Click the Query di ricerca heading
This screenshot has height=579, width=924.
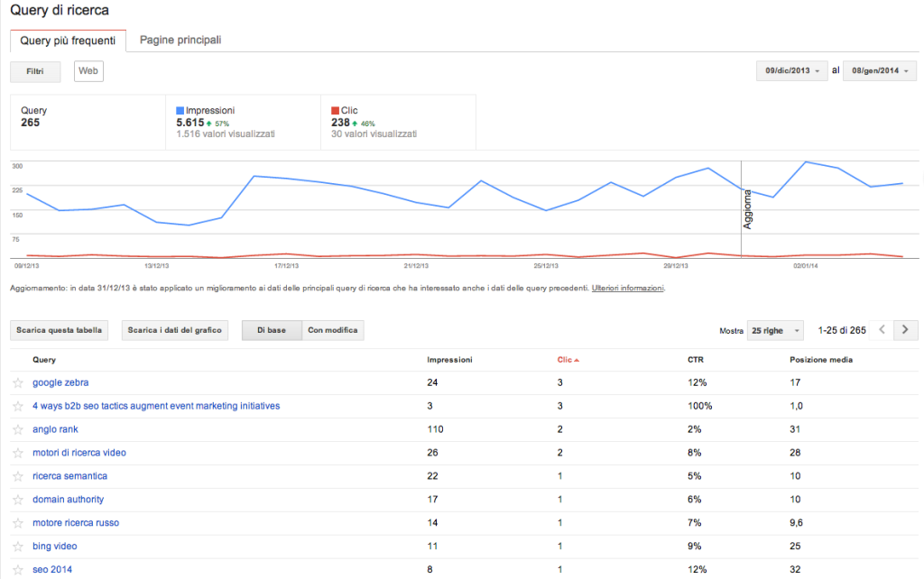click(x=60, y=11)
